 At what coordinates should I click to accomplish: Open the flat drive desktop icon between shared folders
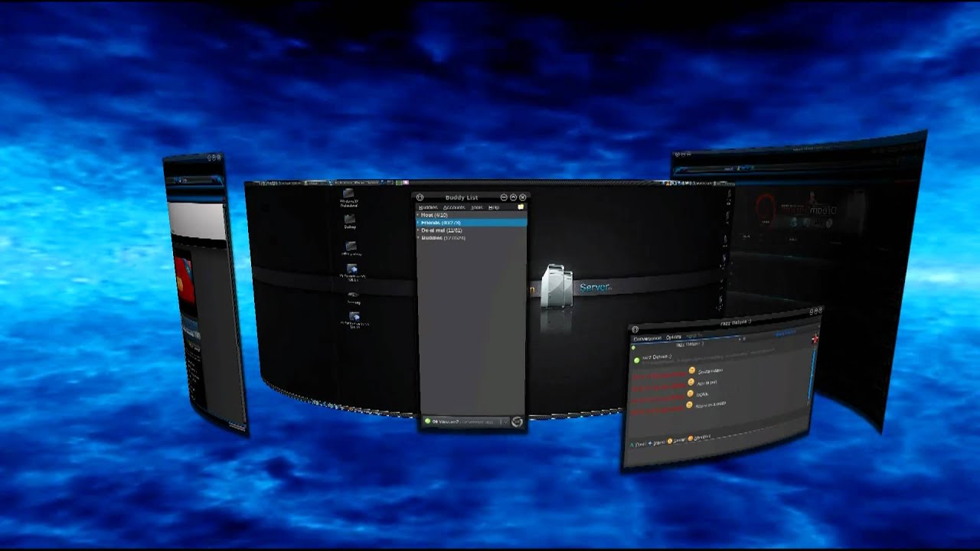(x=353, y=294)
